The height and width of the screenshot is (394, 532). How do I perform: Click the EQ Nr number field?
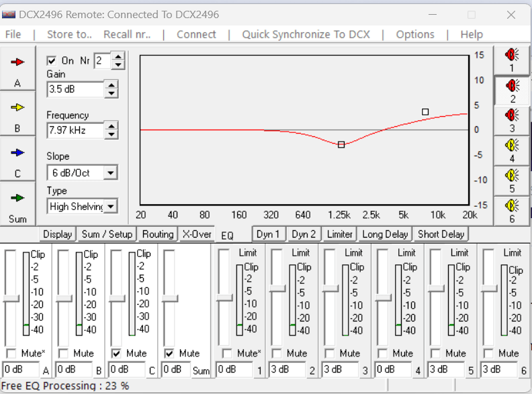click(x=102, y=60)
